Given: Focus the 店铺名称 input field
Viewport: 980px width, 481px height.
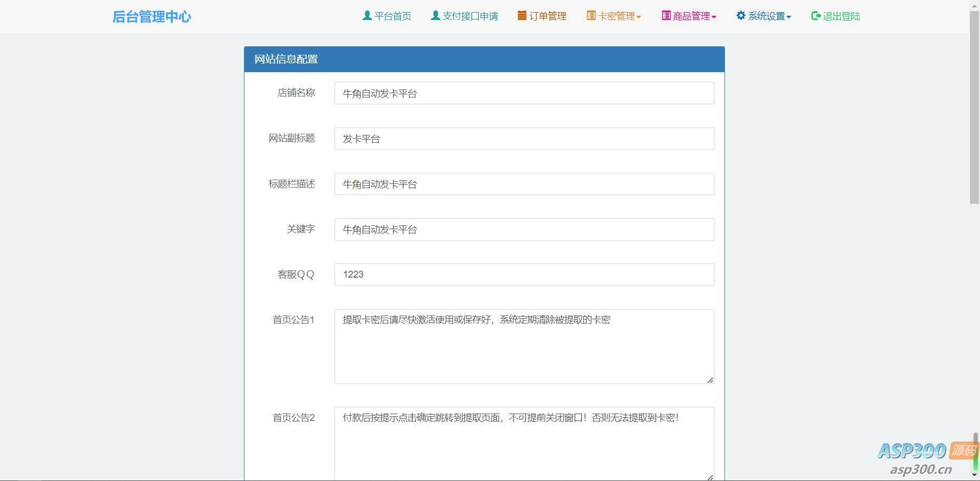Looking at the screenshot, I should [524, 93].
